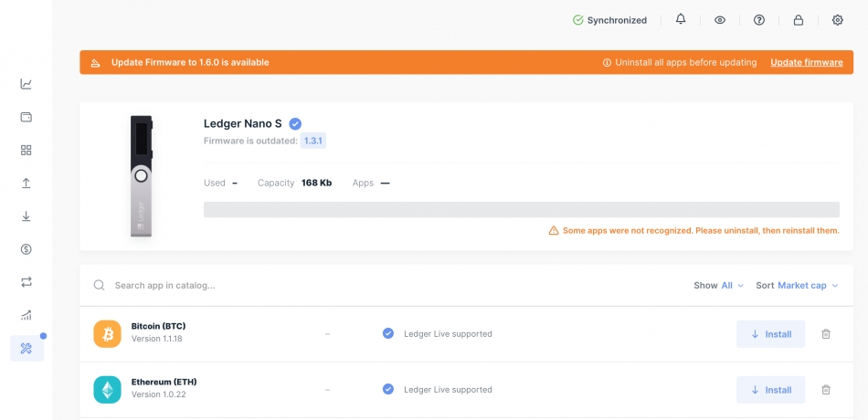
Task: Click the Ledger Nano S heading
Action: click(x=242, y=123)
